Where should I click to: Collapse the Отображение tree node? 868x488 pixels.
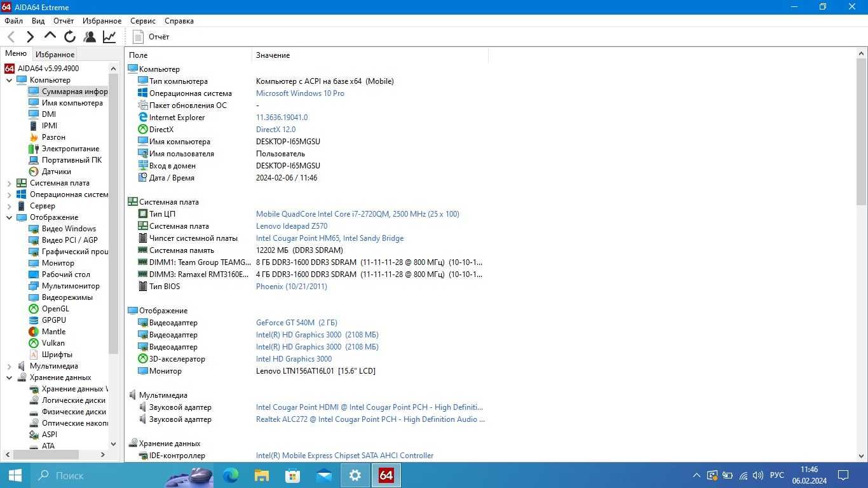click(x=10, y=217)
